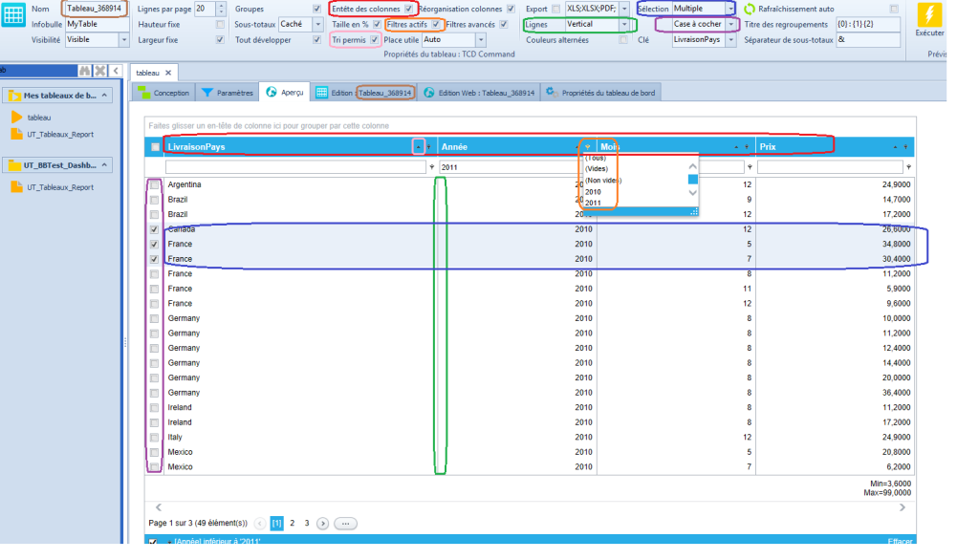The height and width of the screenshot is (560, 979).
Task: Click the filter icon in the Mois header
Action: [747, 147]
